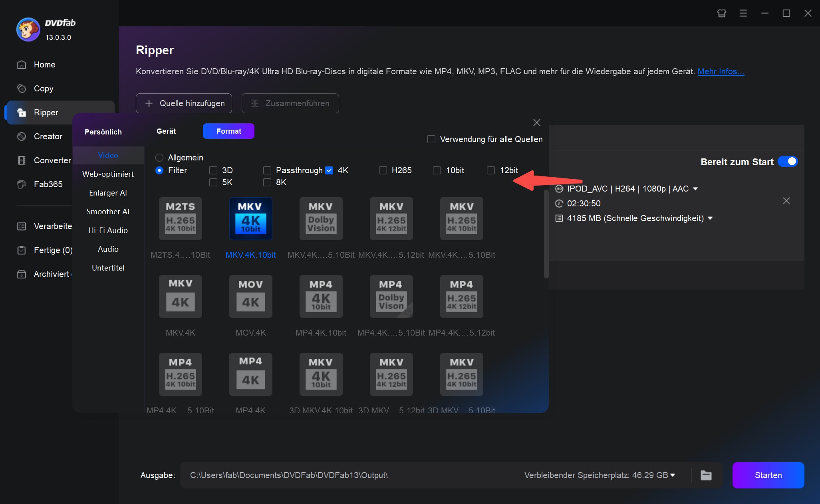The height and width of the screenshot is (504, 820).
Task: Select the Format tab
Action: click(x=228, y=131)
